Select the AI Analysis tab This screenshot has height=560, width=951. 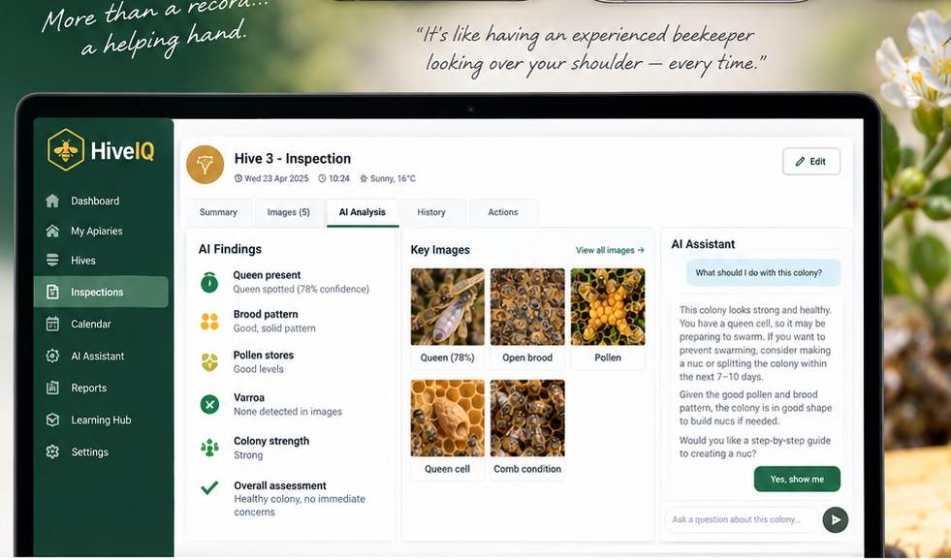pos(363,213)
